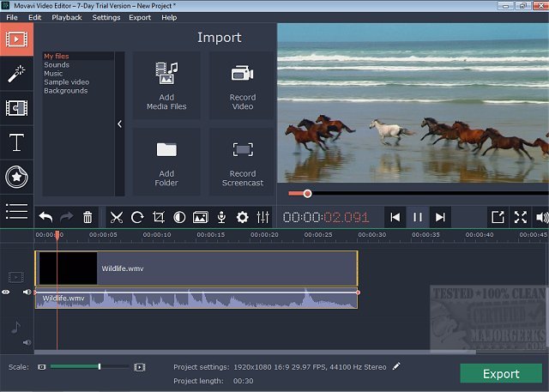This screenshot has height=392, width=549.
Task: Adjust the timeline Scale slider
Action: tap(100, 366)
